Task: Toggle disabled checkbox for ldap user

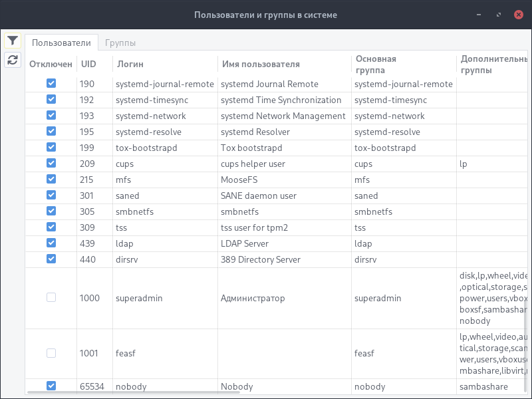Action: pyautogui.click(x=51, y=243)
